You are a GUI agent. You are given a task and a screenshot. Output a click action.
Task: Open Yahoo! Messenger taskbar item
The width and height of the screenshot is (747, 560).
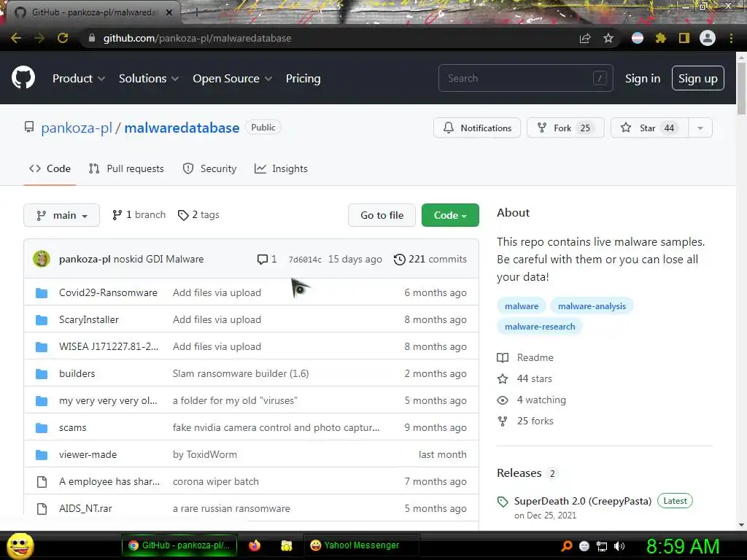click(361, 545)
